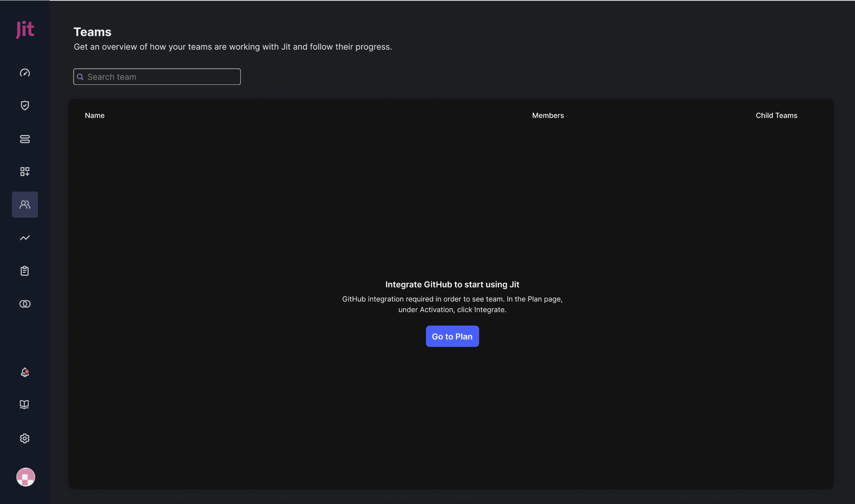Click the Go to Plan button
Viewport: 855px width, 504px height.
pos(452,336)
